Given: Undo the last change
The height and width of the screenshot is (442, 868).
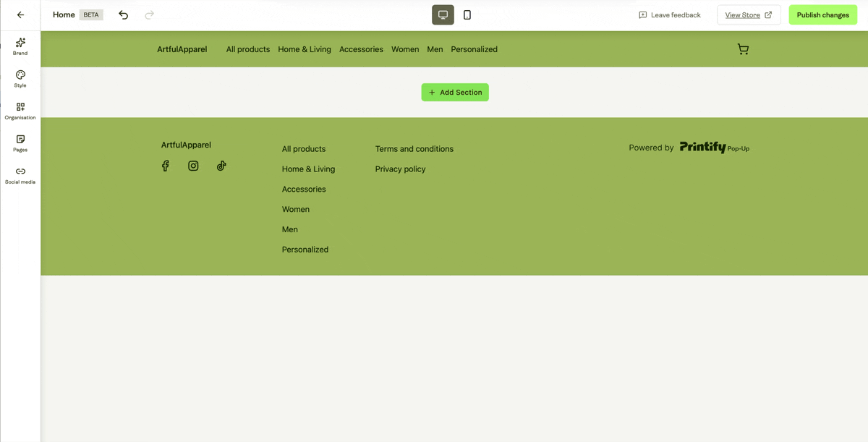Looking at the screenshot, I should point(124,14).
